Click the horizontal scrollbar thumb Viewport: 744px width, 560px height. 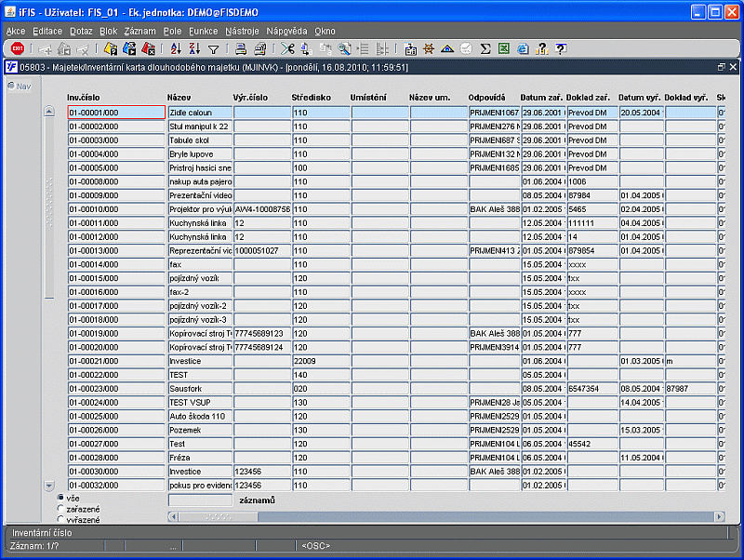[218, 516]
